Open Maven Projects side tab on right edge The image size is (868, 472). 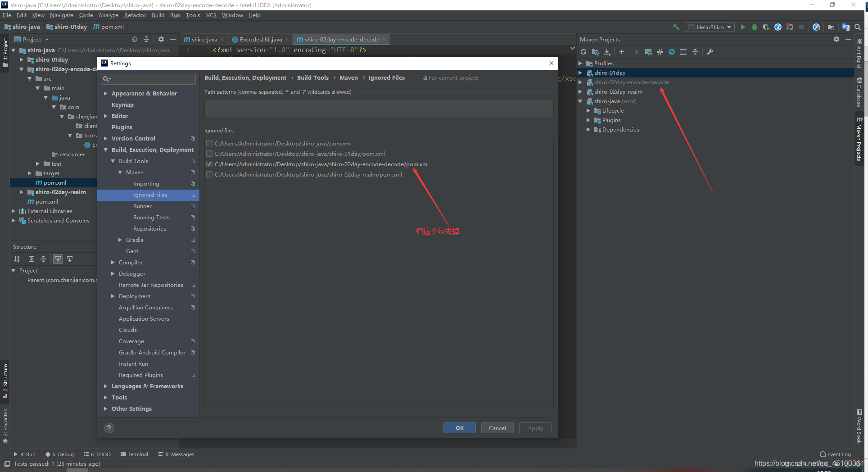coord(859,139)
